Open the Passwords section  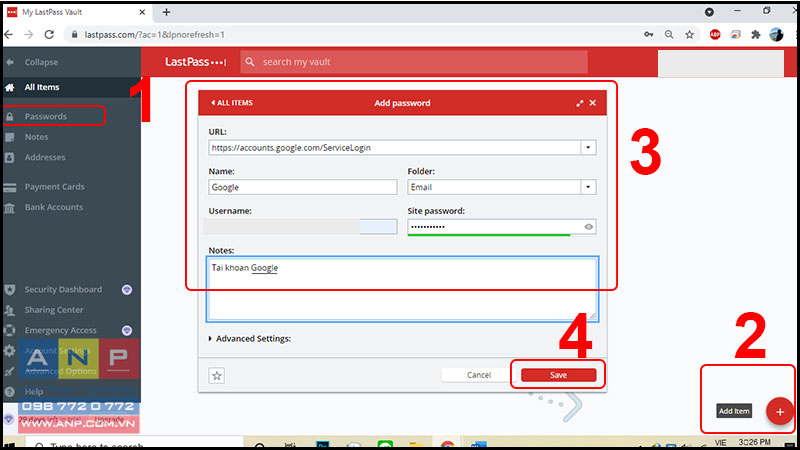point(45,116)
